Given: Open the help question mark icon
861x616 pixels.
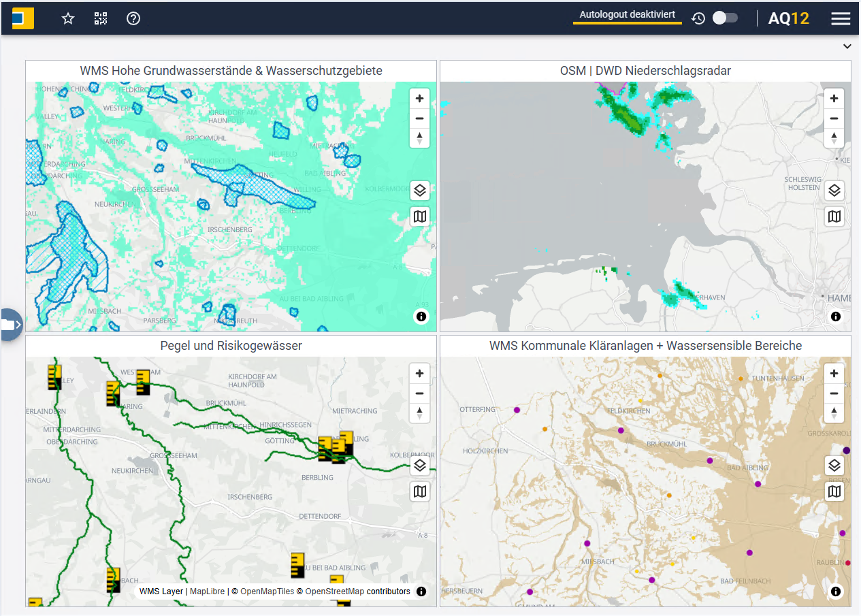Looking at the screenshot, I should coord(133,18).
